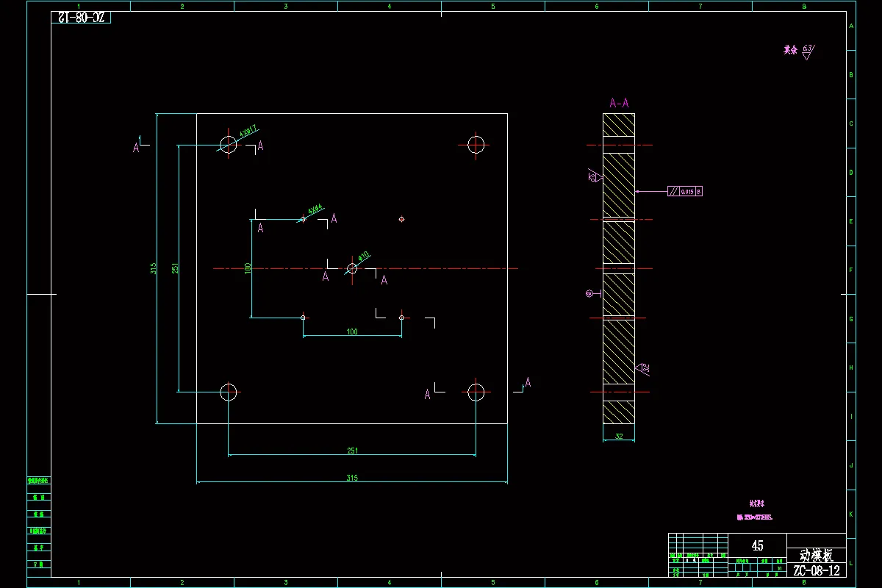Click border zone letter F
The width and height of the screenshot is (882, 588).
click(x=851, y=270)
